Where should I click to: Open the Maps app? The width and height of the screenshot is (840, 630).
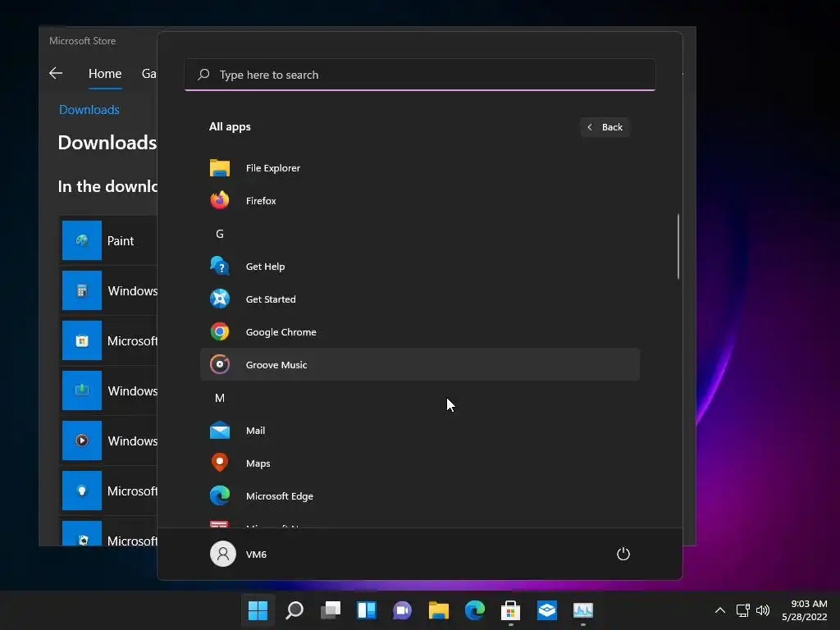coord(419,463)
